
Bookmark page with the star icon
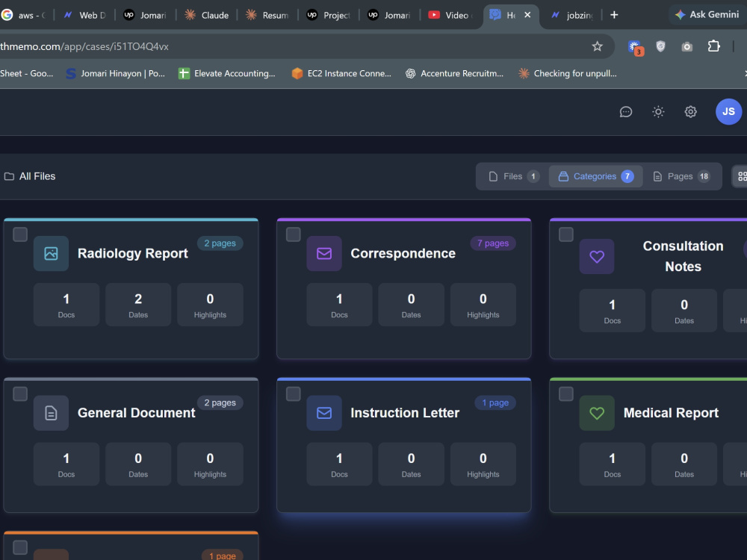[597, 46]
